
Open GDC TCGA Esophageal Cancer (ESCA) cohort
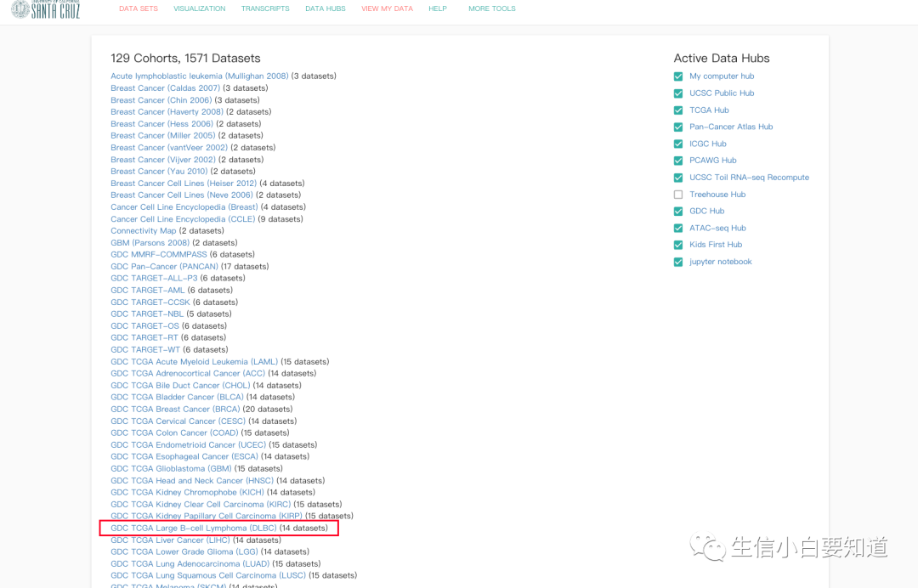[x=184, y=456]
